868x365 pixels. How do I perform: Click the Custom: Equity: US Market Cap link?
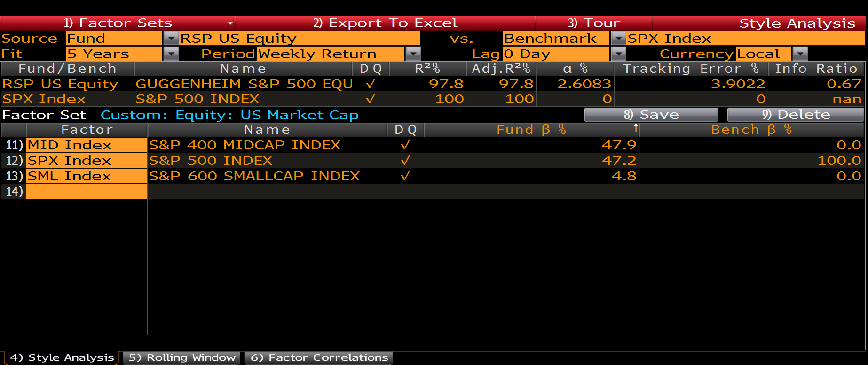coord(229,115)
